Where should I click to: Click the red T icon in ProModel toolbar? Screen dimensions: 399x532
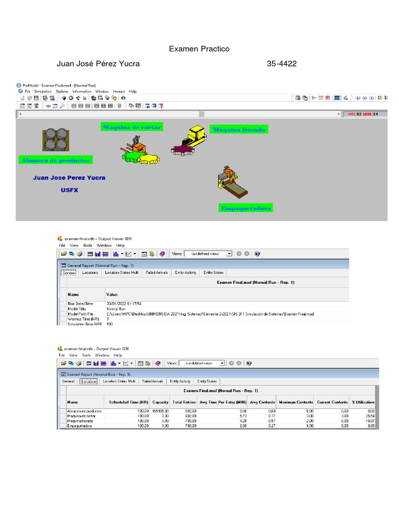(x=161, y=106)
